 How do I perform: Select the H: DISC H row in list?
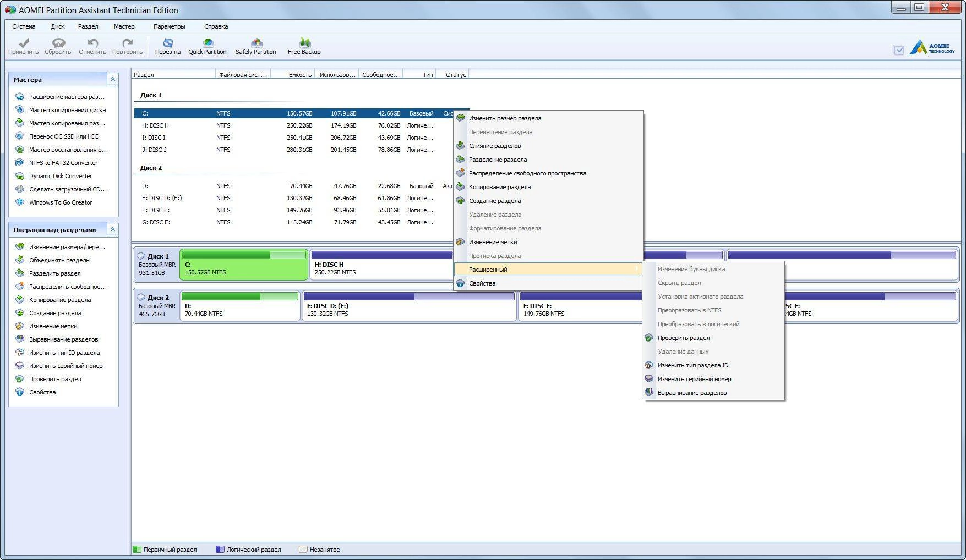pos(302,125)
